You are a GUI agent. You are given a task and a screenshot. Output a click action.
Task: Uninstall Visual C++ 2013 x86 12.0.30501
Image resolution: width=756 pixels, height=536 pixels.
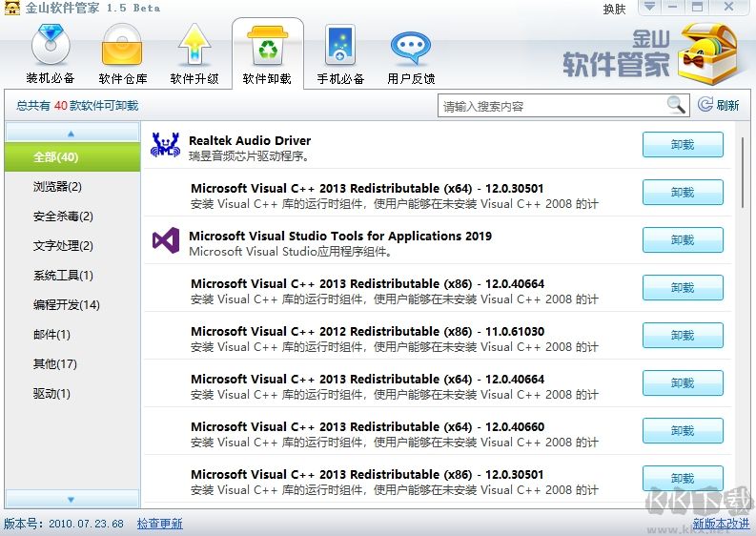tap(683, 478)
